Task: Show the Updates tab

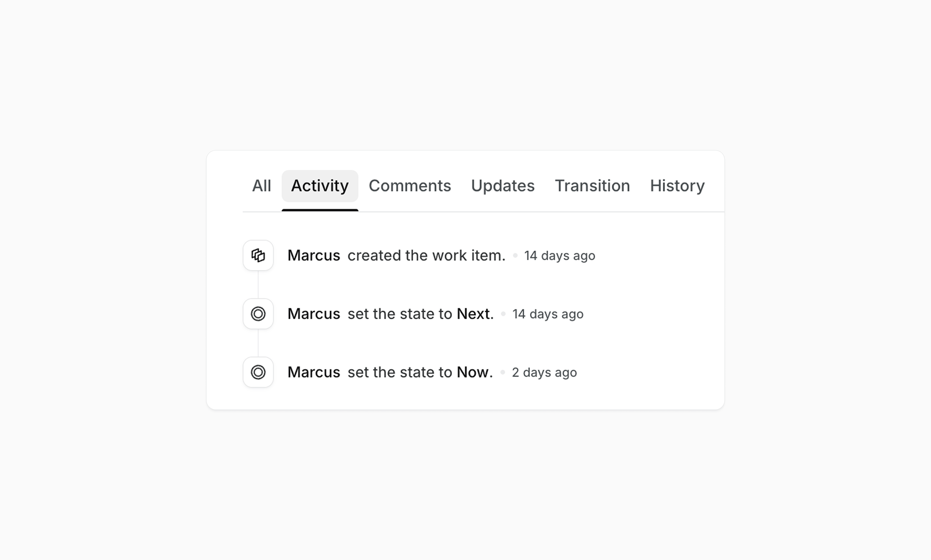Action: point(503,186)
